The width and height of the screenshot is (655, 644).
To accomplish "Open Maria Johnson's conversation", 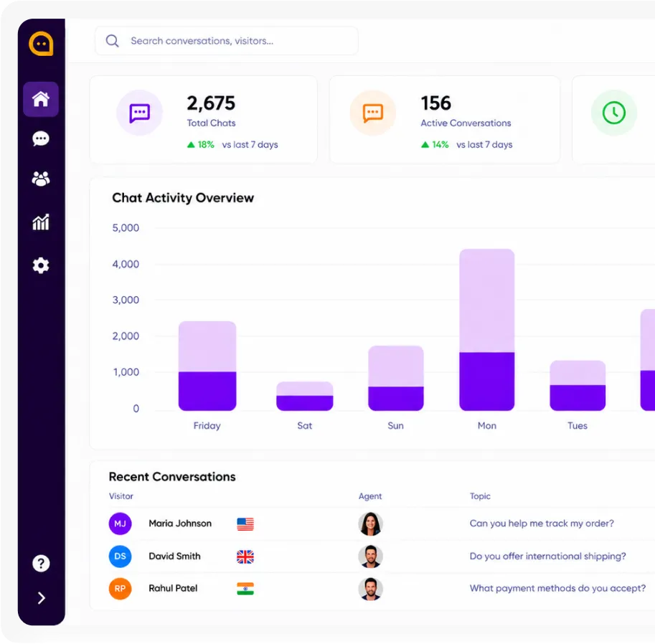I will (180, 524).
